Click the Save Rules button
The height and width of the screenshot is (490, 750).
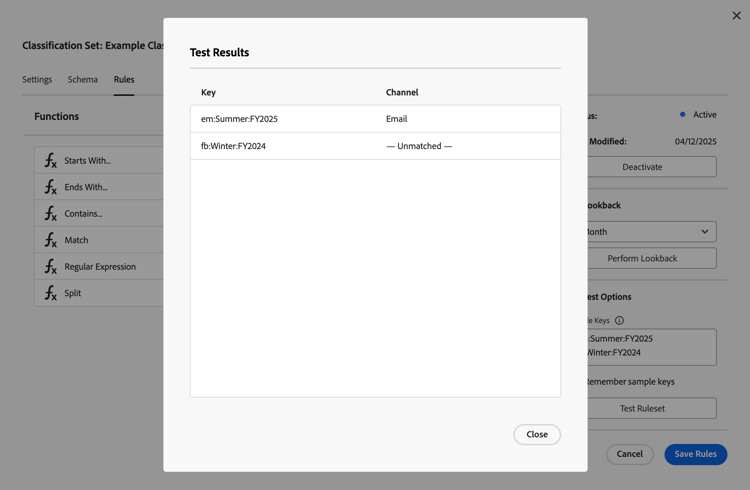695,454
